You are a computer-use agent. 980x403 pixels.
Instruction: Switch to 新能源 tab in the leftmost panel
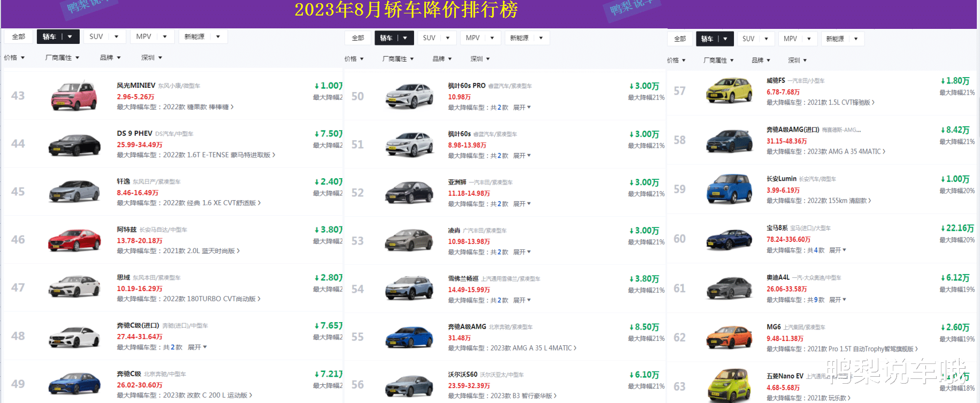point(202,36)
